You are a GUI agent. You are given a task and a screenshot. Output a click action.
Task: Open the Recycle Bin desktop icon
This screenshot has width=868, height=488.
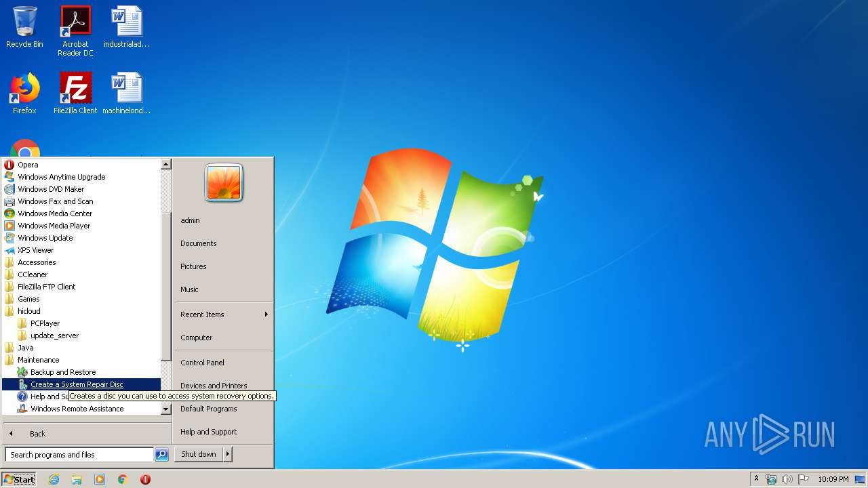pyautogui.click(x=24, y=27)
